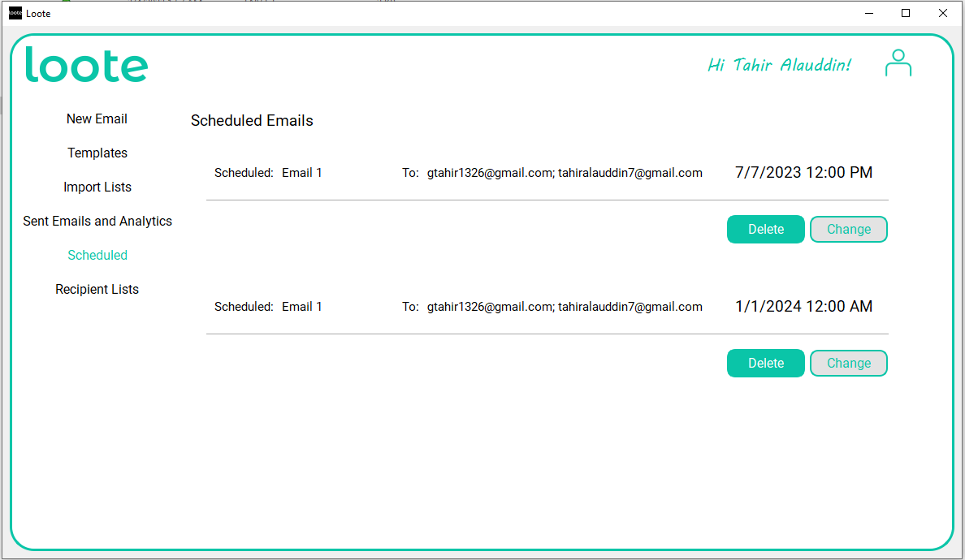Click recipients of the 1/1/2024 email
965x560 pixels.
click(x=565, y=308)
